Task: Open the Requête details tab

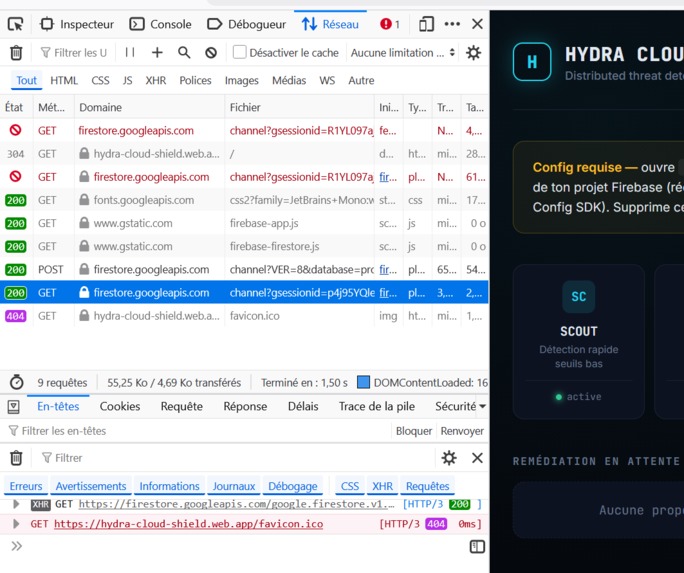Action: tap(181, 406)
